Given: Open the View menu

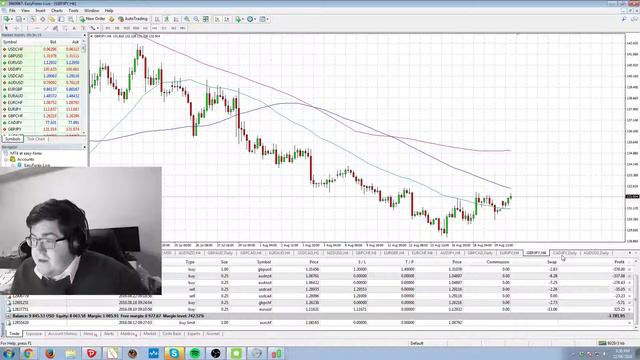Looking at the screenshot, I should pyautogui.click(x=25, y=11).
